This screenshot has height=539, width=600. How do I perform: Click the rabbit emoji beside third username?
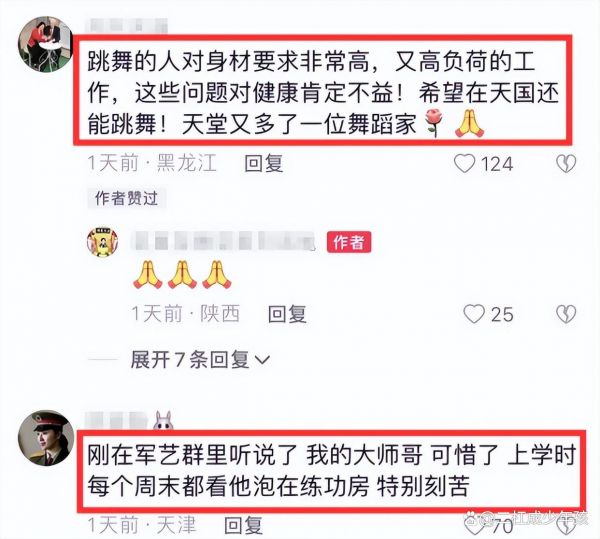(163, 421)
